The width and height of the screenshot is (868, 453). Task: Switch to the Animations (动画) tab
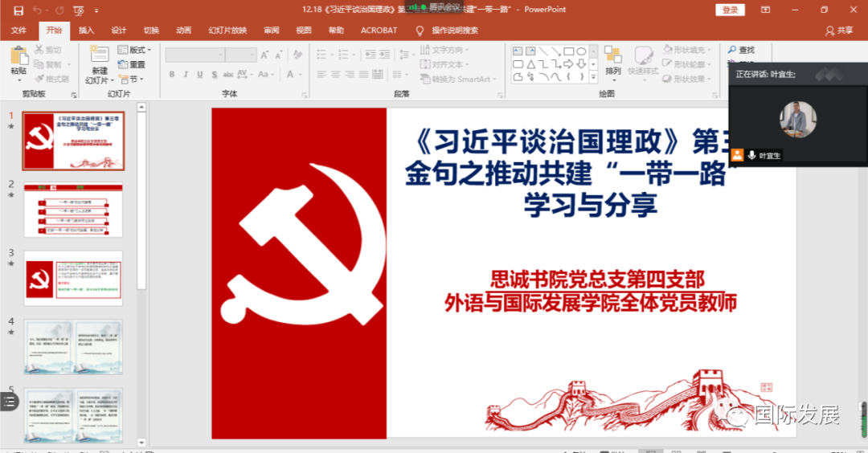[x=184, y=31]
